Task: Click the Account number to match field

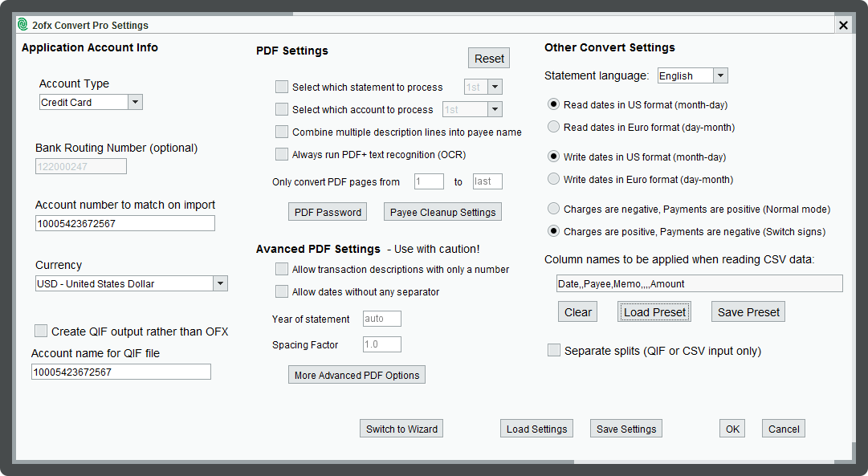Action: [x=125, y=223]
